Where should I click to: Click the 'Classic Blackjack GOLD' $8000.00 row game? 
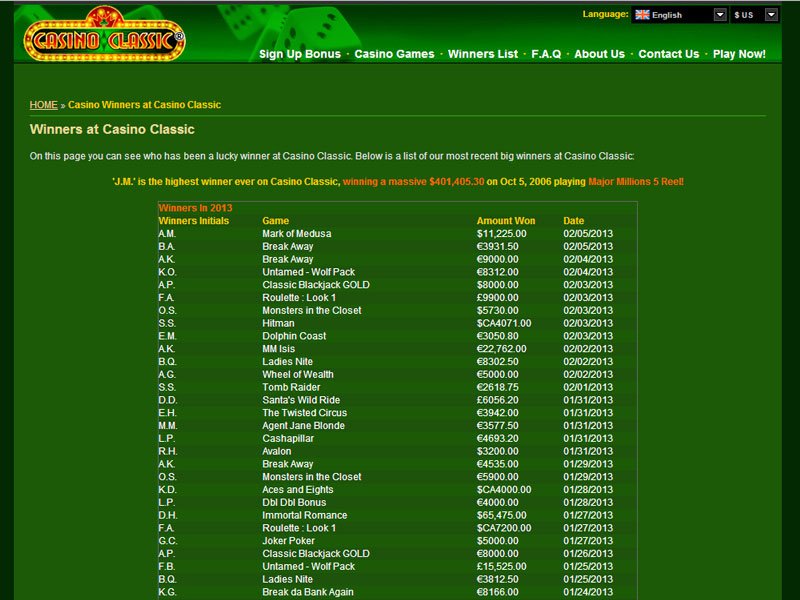click(x=316, y=285)
